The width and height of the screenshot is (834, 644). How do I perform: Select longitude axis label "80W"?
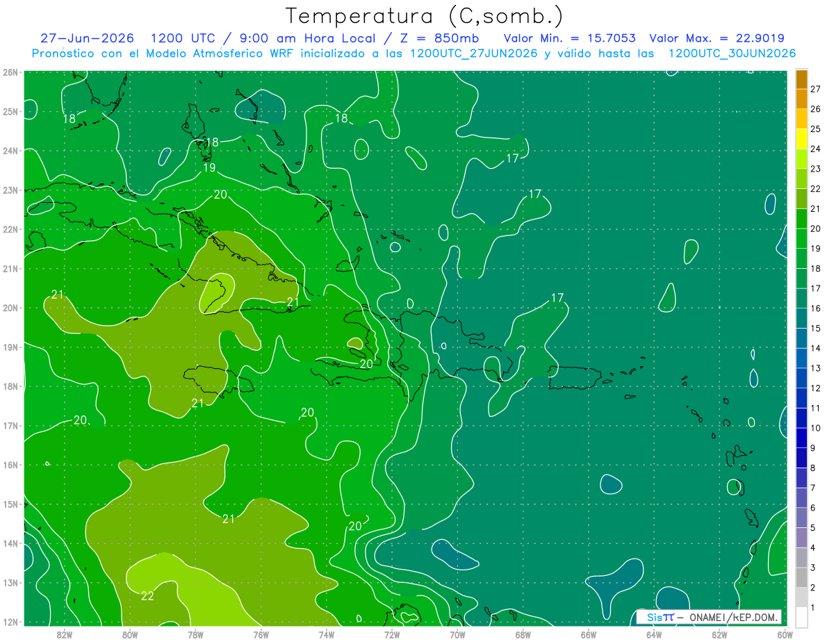click(129, 634)
